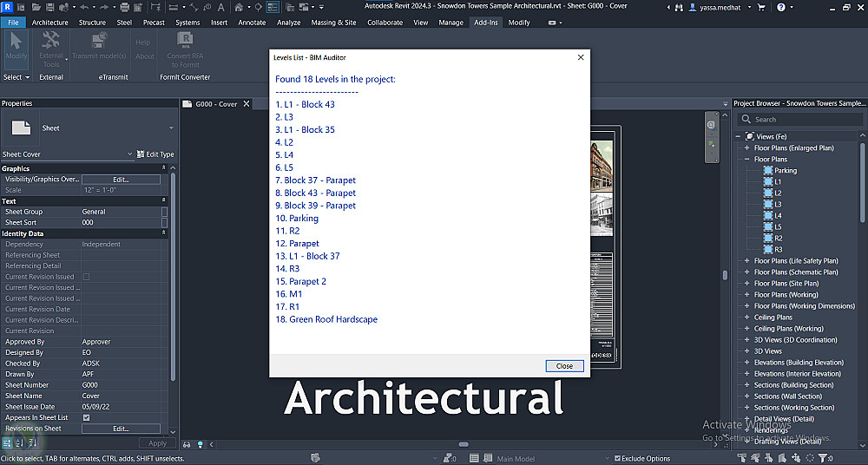Toggle the Appears In Sheet List checkbox
Screen dimensions: 868x465
point(86,417)
